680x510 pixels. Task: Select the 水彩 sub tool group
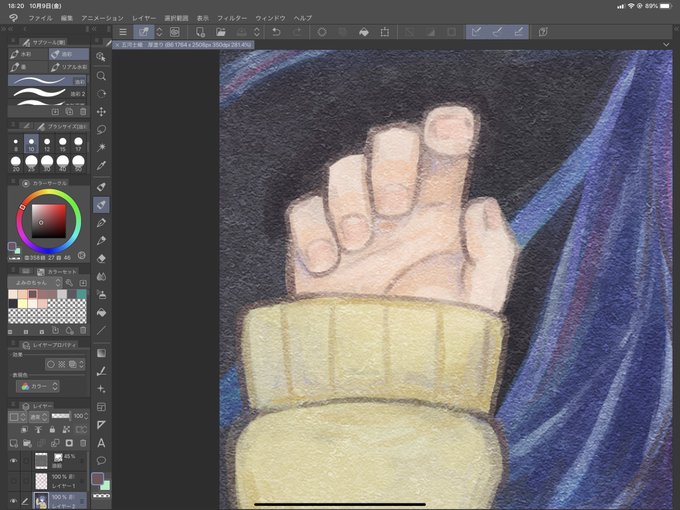pyautogui.click(x=28, y=54)
